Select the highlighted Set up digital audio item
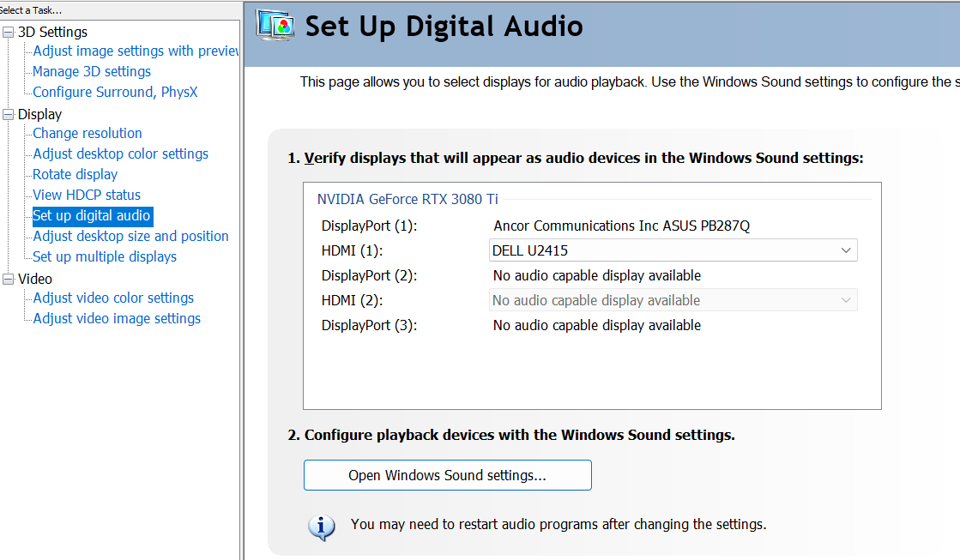The image size is (960, 560). pyautogui.click(x=92, y=215)
